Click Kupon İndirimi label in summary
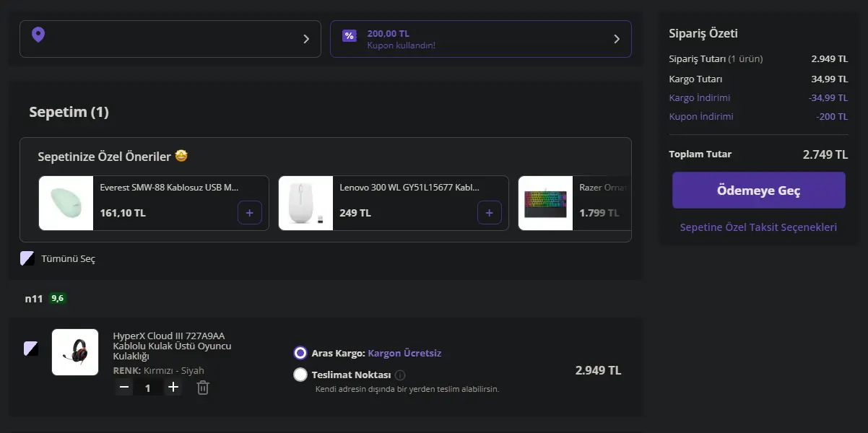The image size is (868, 433). coord(701,116)
